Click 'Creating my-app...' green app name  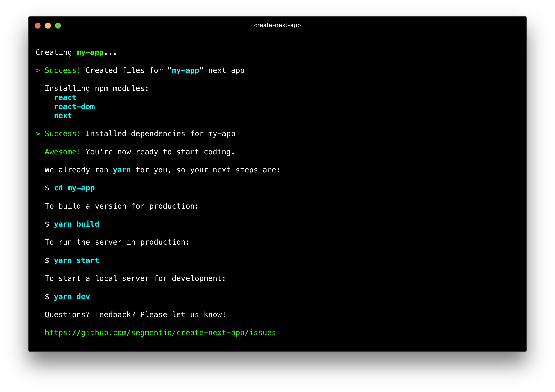click(x=90, y=52)
